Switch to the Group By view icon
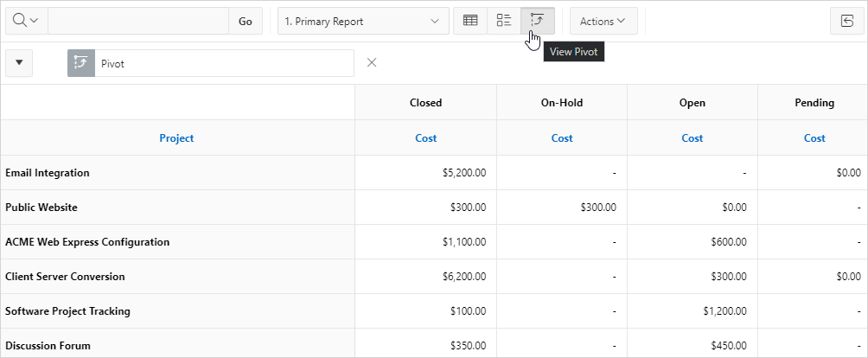 pyautogui.click(x=504, y=21)
